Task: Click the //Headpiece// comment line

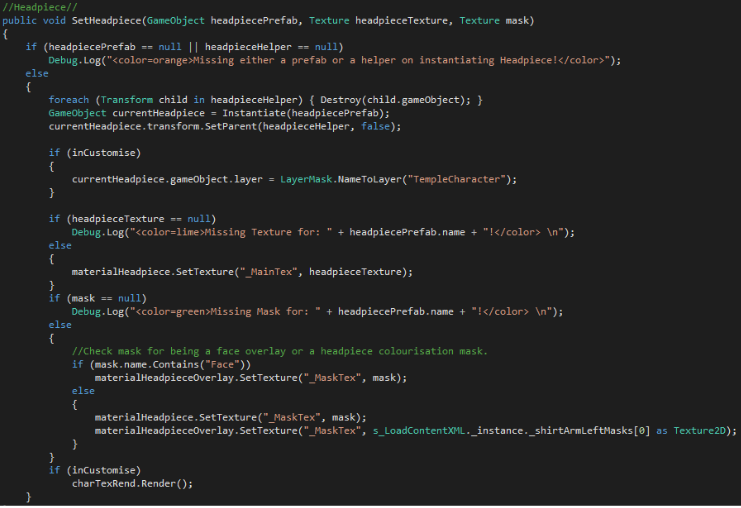Action: pos(40,7)
